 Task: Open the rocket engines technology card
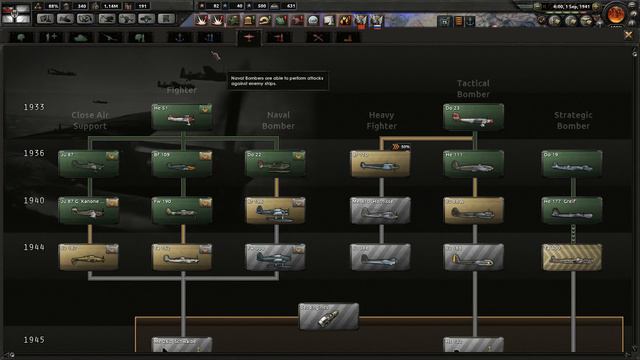click(329, 316)
